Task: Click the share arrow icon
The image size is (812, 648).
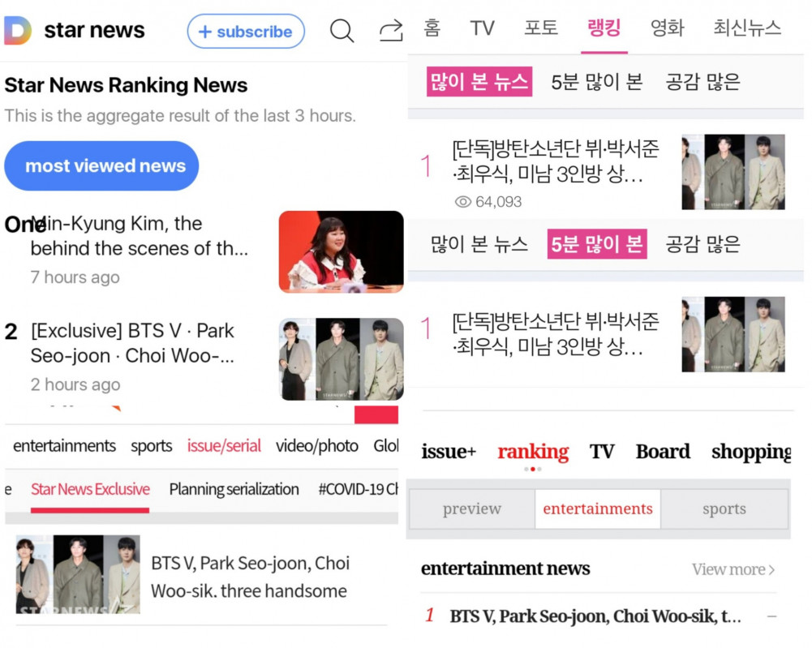Action: click(x=391, y=31)
